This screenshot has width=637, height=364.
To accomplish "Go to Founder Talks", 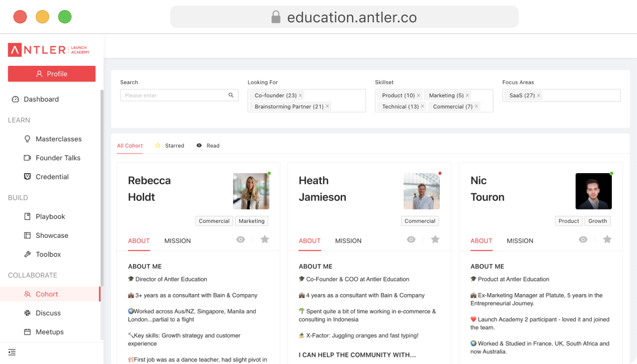I will [x=52, y=158].
